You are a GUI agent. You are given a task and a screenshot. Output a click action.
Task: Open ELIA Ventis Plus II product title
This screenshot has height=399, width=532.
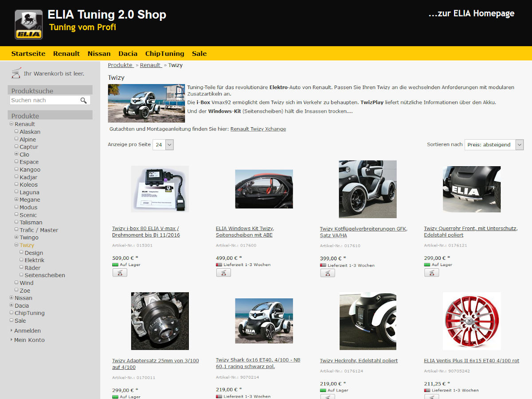click(x=471, y=361)
